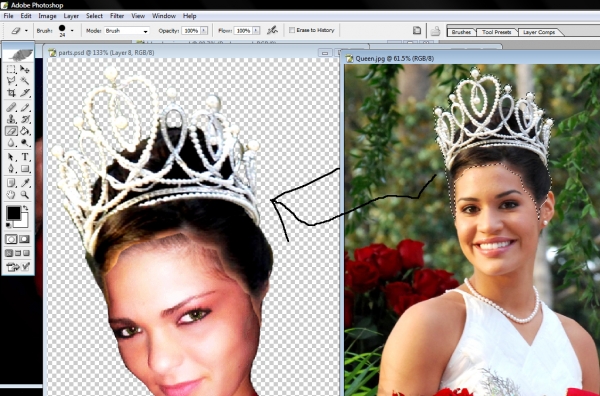Open the Tool Presets tab
Image resolution: width=600 pixels, height=396 pixels.
tap(496, 32)
